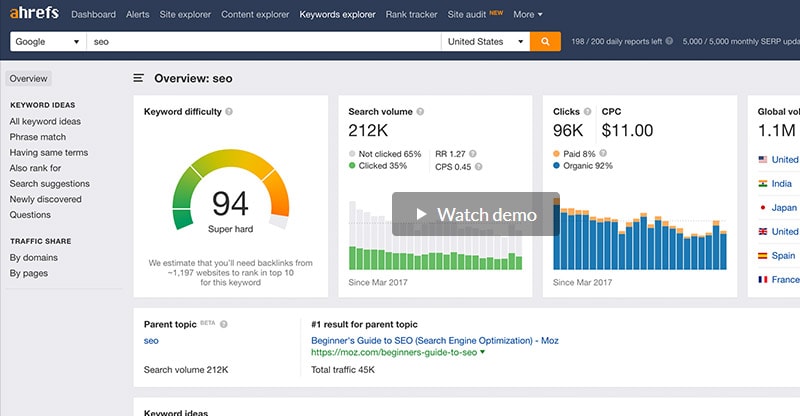The image size is (800, 416).
Task: Click the Organic 92% blue legend dot
Action: [556, 165]
